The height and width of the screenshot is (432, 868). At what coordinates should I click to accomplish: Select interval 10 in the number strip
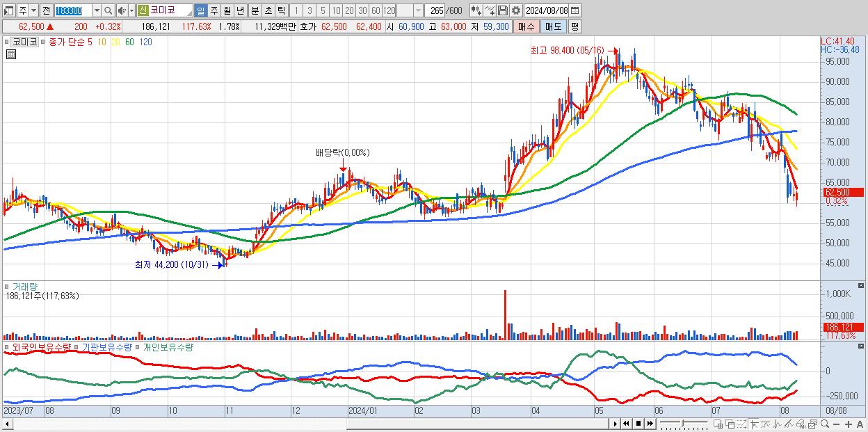[336, 10]
